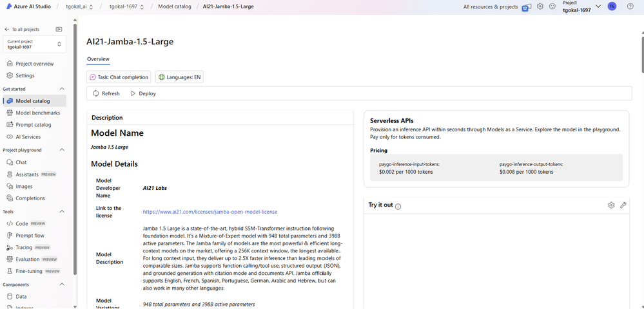This screenshot has width=644, height=309.
Task: Collapse the Tools section
Action: 62,211
